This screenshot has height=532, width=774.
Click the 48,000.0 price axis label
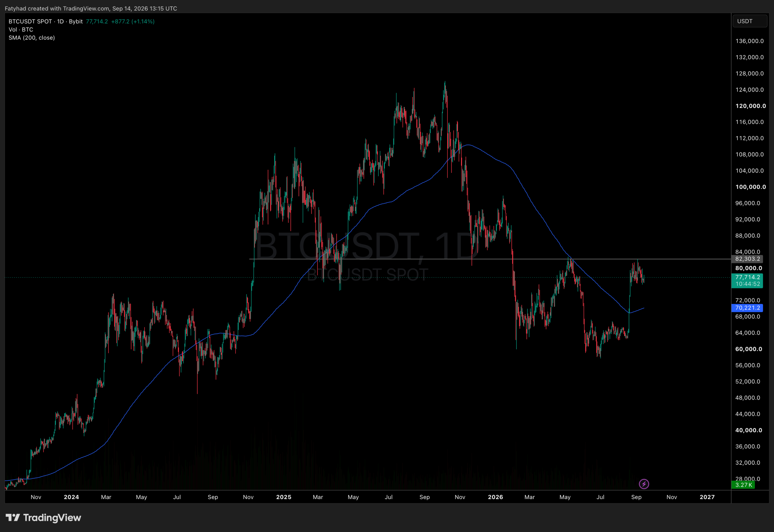point(748,398)
